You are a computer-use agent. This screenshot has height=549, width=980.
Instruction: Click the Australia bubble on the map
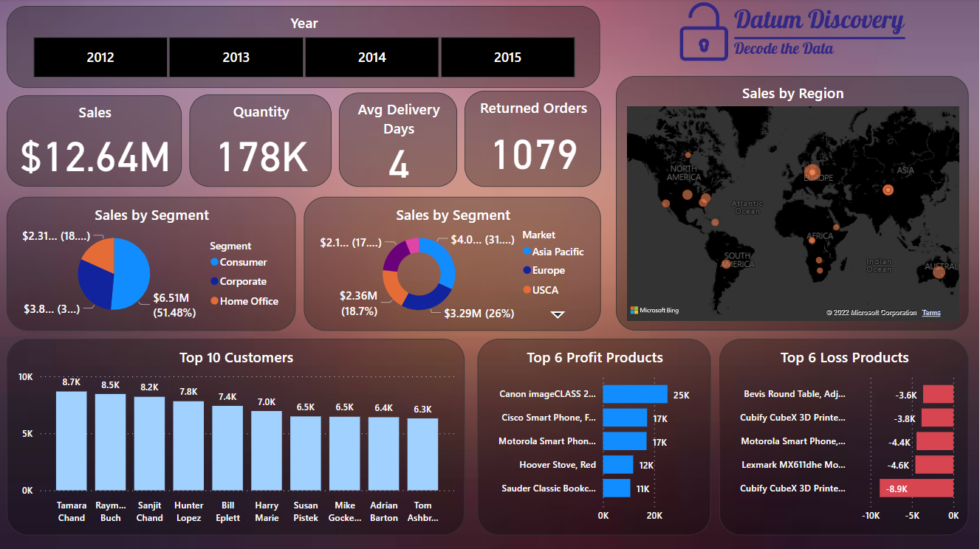(x=939, y=272)
